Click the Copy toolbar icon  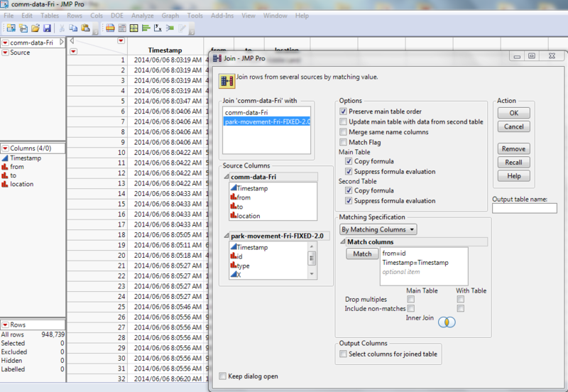coord(73,28)
